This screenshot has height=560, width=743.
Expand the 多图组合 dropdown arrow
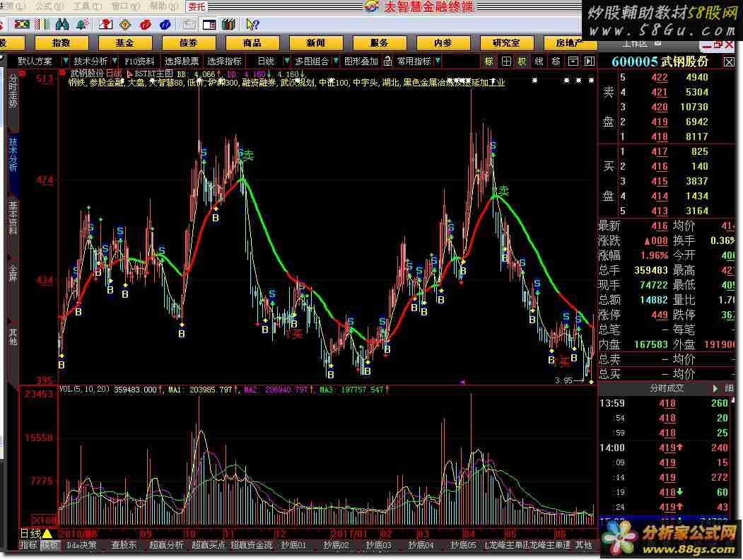(x=336, y=61)
